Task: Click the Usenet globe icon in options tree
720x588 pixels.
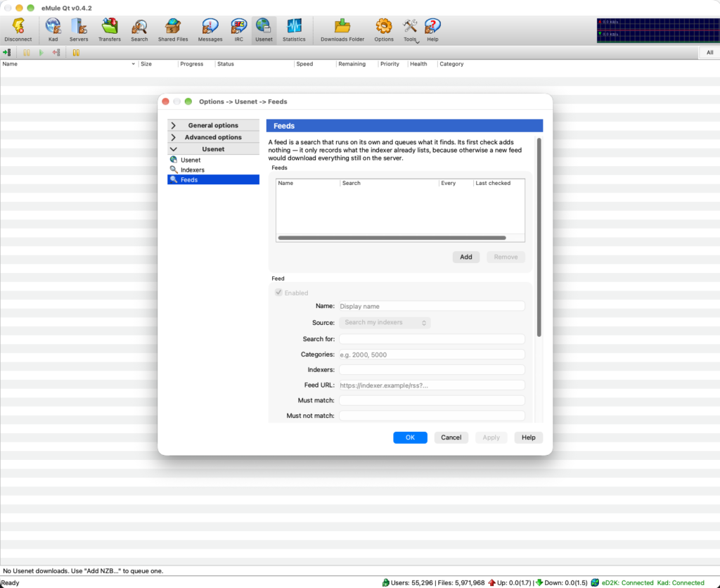Action: [x=174, y=160]
